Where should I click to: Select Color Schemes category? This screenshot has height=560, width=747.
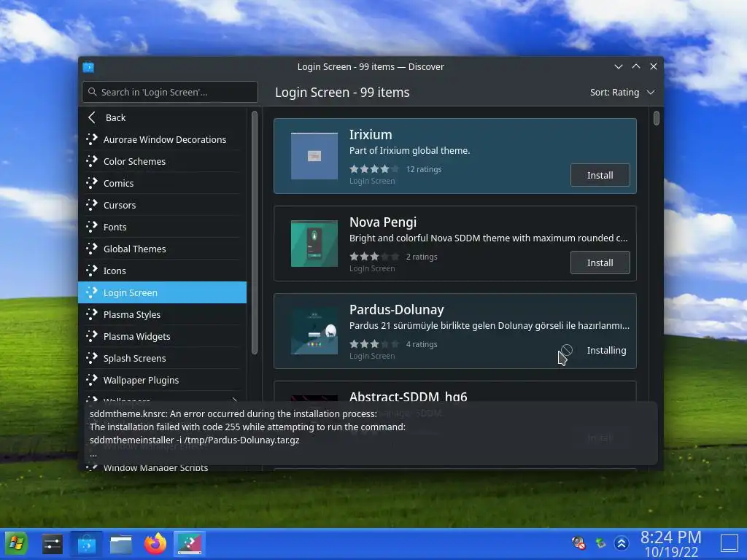(163, 161)
